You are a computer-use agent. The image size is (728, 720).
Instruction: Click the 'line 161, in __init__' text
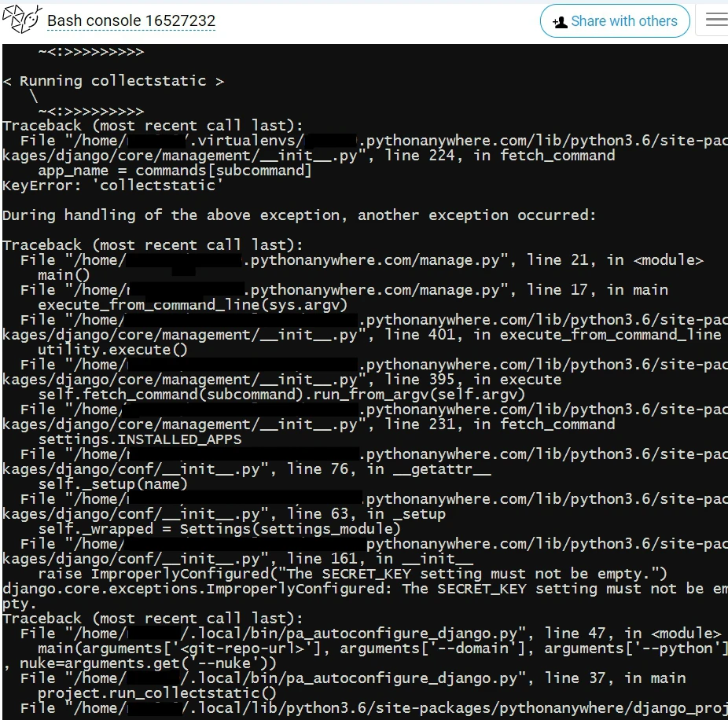pyautogui.click(x=380, y=559)
